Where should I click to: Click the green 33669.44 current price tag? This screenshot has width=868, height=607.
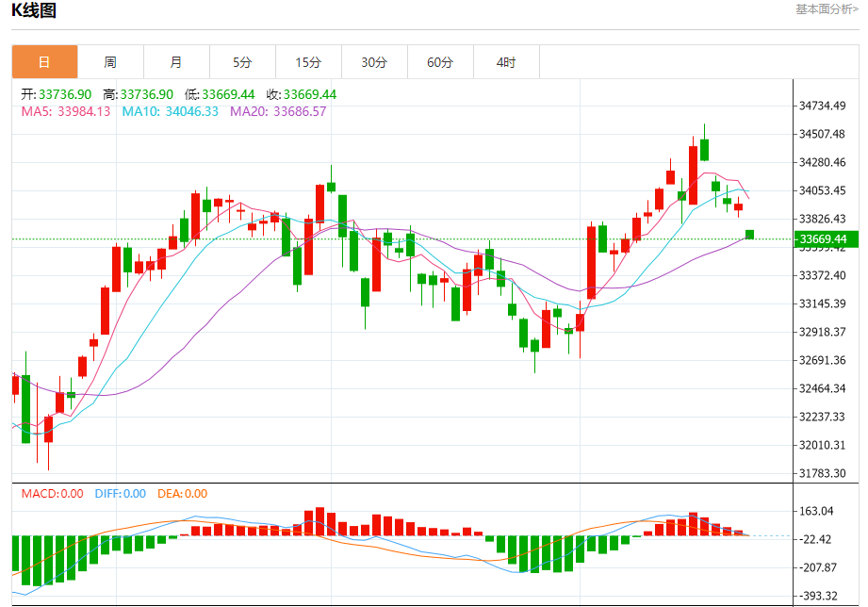click(x=826, y=239)
